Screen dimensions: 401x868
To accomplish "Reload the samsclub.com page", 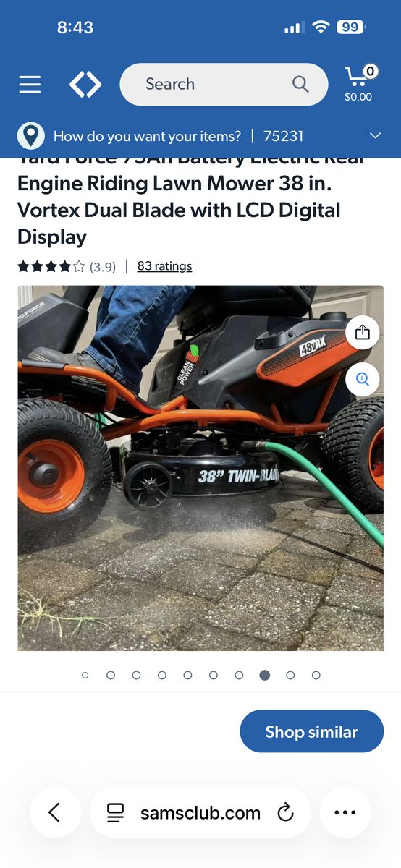I will pos(286,812).
